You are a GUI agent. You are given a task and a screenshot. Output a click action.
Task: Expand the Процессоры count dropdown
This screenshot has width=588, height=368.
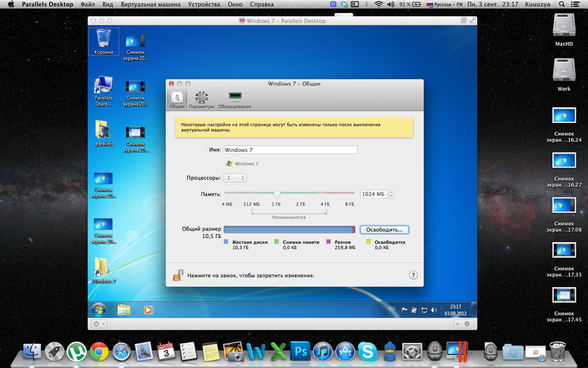pos(235,178)
